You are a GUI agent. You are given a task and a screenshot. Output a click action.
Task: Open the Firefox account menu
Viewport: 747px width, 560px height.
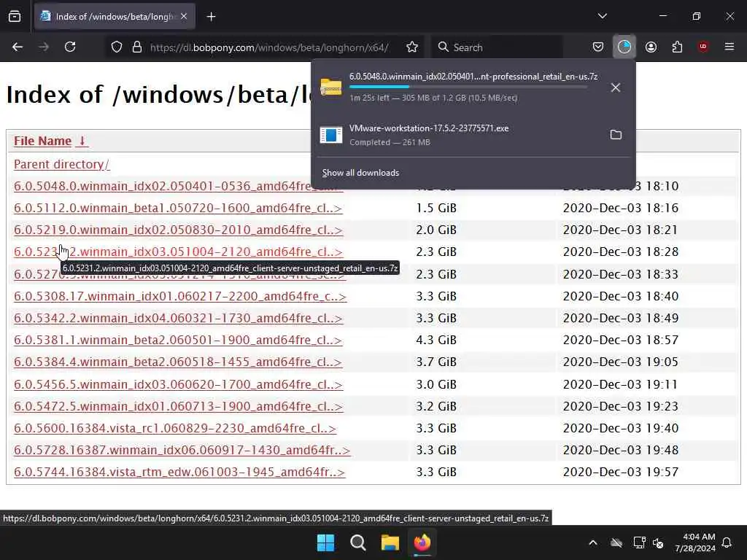tap(651, 47)
